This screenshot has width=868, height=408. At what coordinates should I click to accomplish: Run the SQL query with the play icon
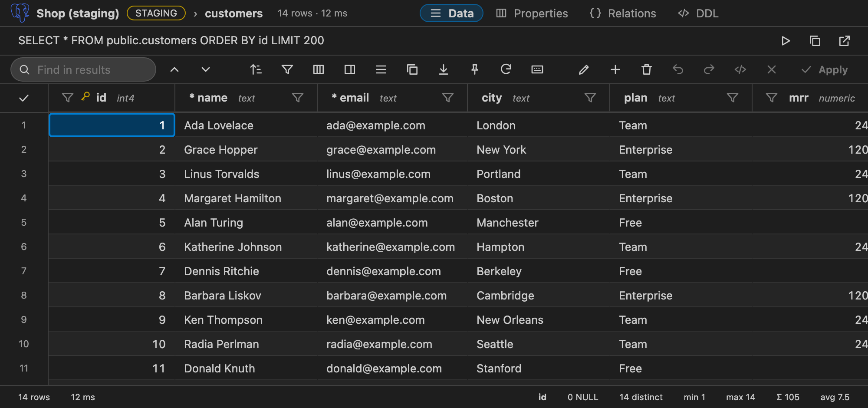(786, 41)
